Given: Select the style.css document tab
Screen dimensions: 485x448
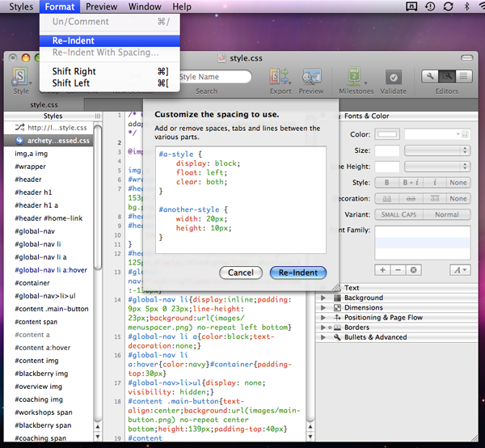Looking at the screenshot, I should (44, 105).
